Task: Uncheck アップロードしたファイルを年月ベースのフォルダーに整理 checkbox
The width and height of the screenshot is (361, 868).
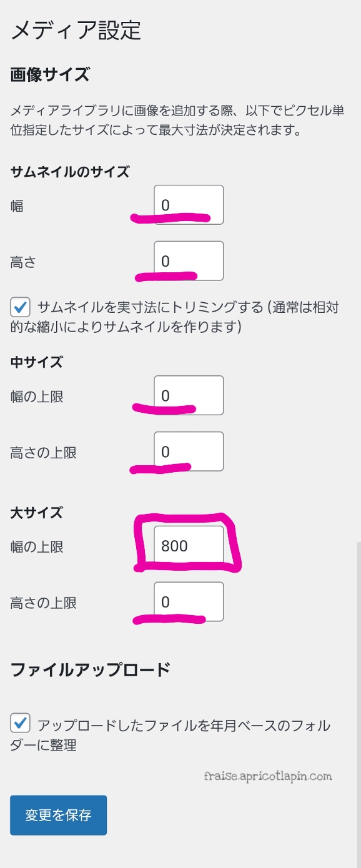Action: coord(20,724)
